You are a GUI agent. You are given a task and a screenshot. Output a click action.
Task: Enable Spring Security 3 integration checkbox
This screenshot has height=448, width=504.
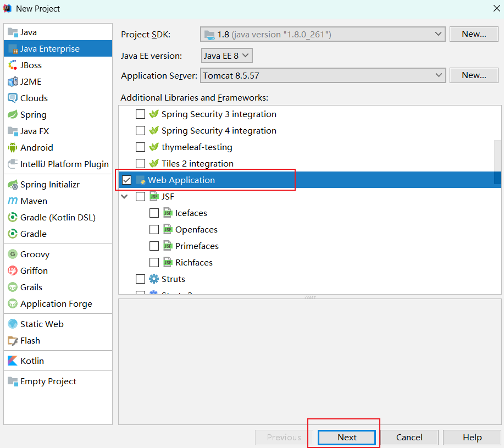(x=141, y=114)
